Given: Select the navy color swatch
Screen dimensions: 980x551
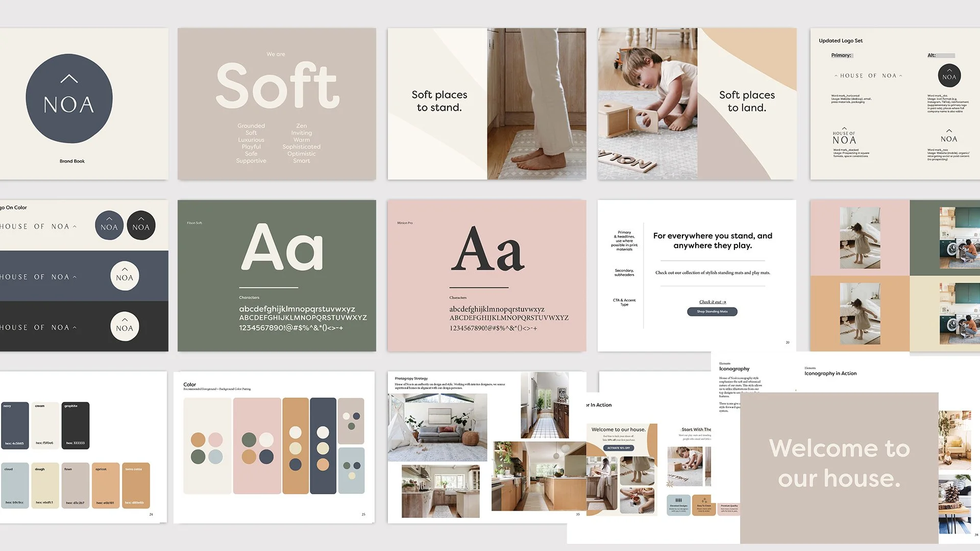Looking at the screenshot, I should (x=15, y=425).
